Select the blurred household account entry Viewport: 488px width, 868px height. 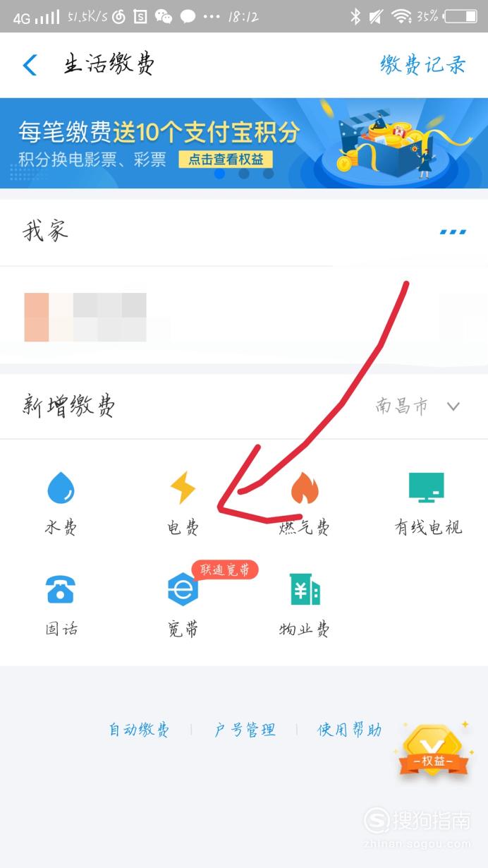coord(244,315)
